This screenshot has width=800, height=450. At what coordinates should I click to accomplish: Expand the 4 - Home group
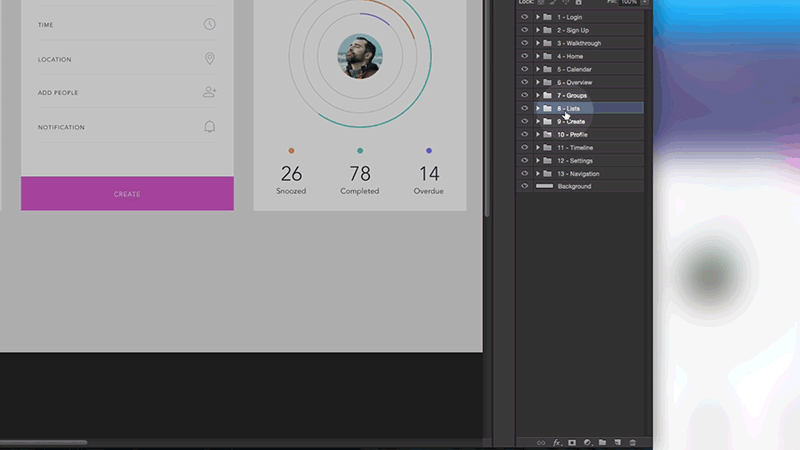tap(538, 56)
